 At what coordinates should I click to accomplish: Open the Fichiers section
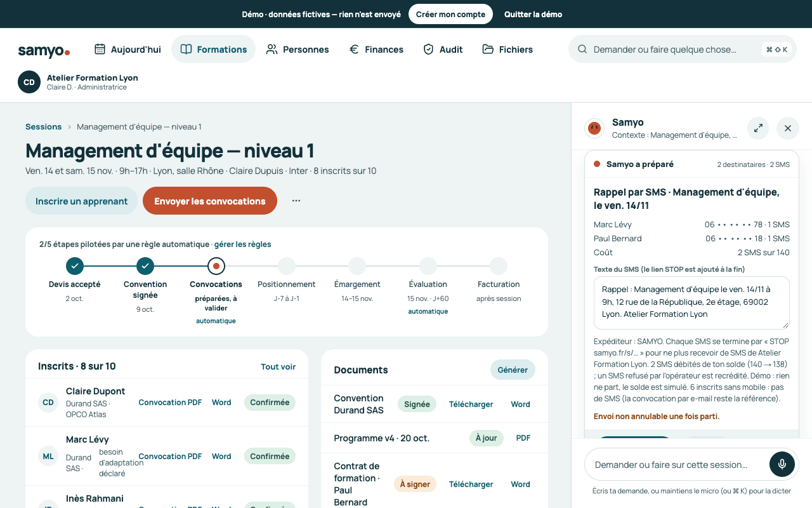(507, 49)
